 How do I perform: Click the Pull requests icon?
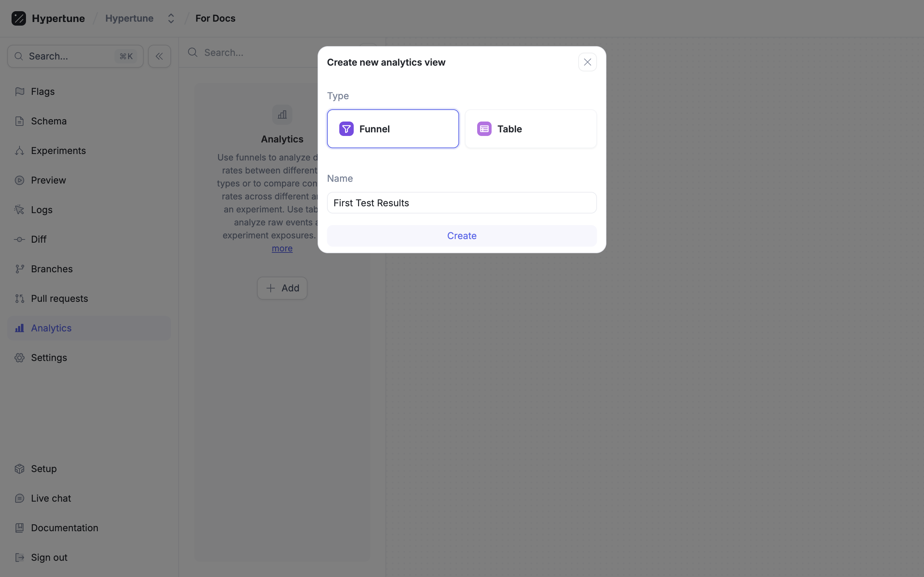point(19,299)
